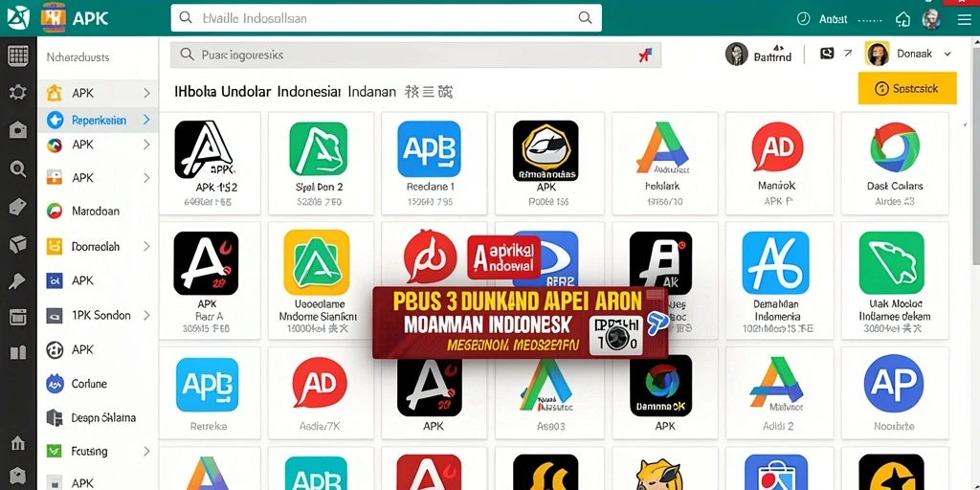Open the Aso03 triangle app icon

pos(546,385)
